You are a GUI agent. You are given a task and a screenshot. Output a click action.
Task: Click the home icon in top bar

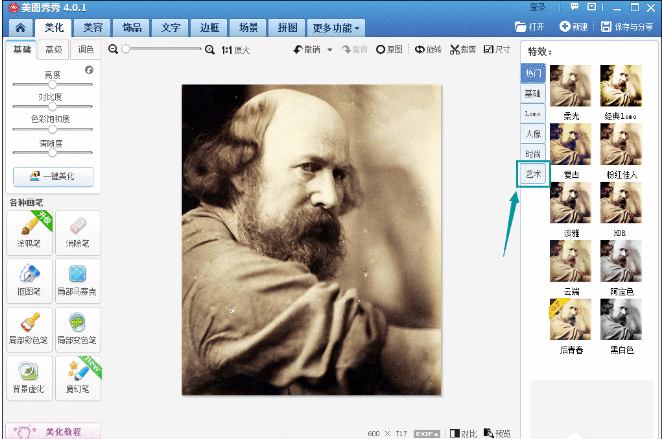coord(19,27)
